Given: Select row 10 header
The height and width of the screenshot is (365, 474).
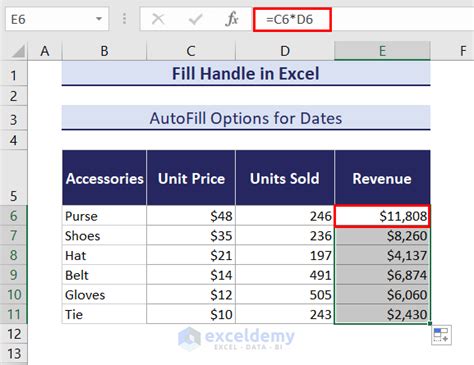Looking at the screenshot, I should point(13,294).
